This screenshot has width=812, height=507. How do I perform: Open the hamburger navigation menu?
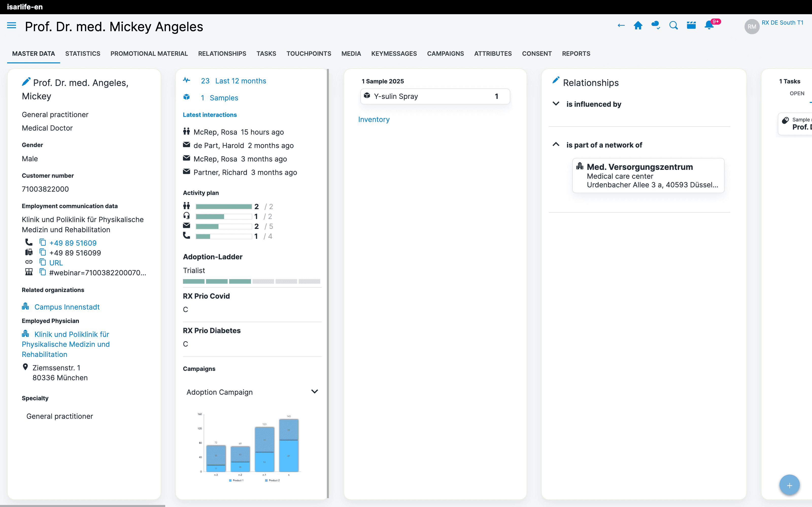point(11,26)
